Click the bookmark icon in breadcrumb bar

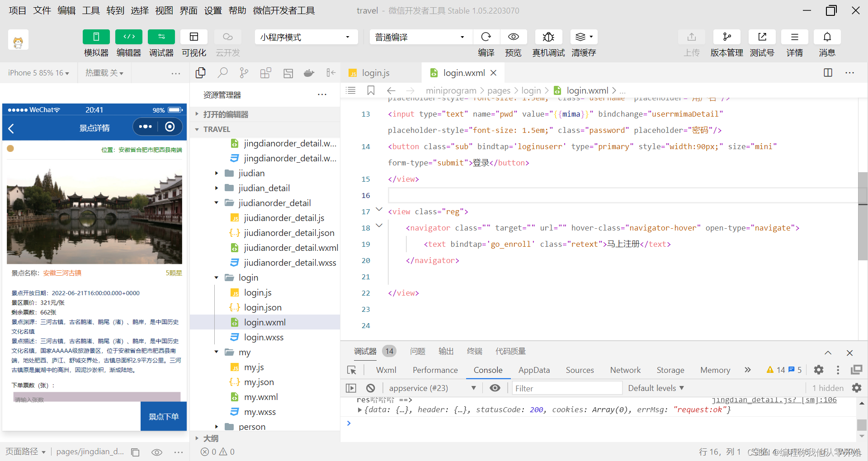[x=371, y=90]
